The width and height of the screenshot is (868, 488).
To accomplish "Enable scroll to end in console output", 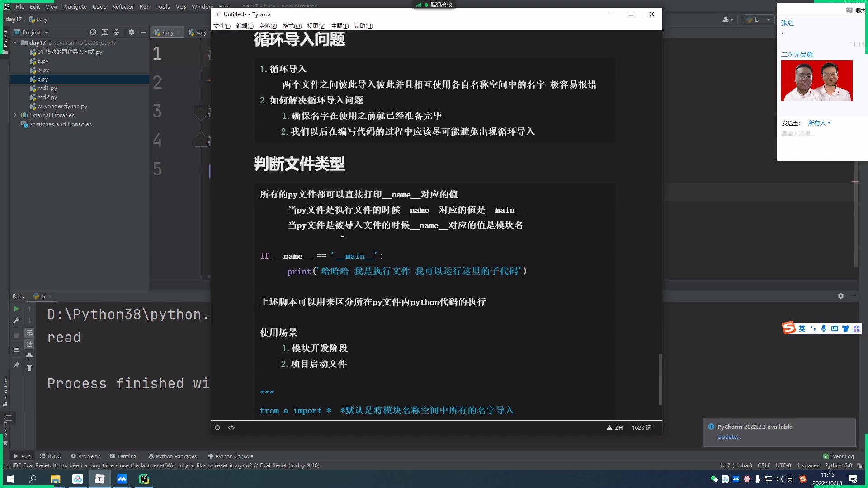I will click(x=29, y=344).
